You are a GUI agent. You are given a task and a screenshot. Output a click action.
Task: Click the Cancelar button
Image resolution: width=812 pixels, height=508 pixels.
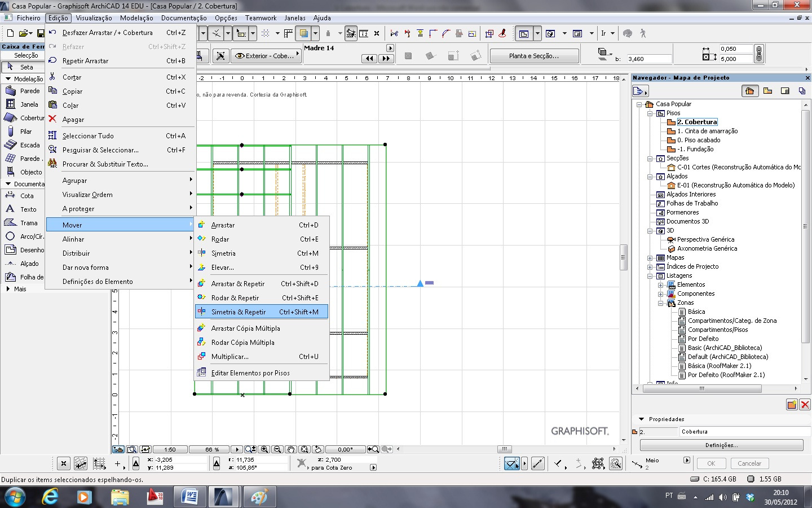click(749, 463)
